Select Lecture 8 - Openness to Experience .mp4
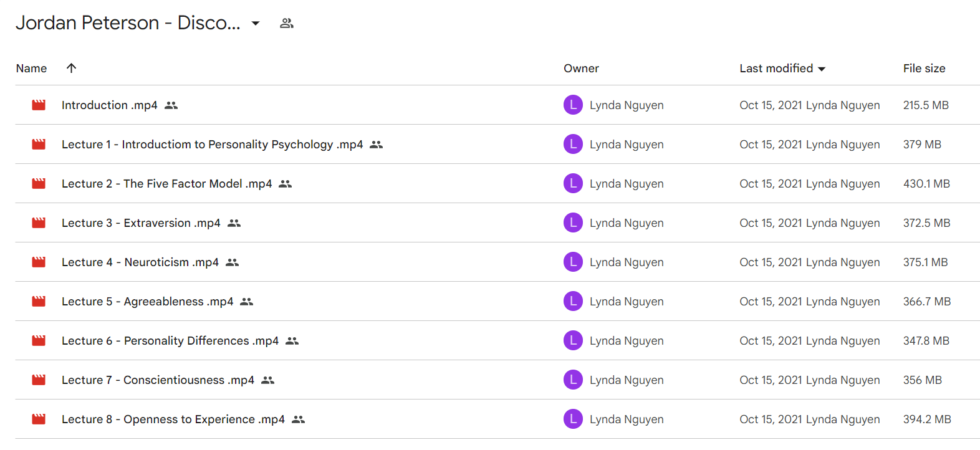Screen dimensions: 980x450 click(173, 419)
